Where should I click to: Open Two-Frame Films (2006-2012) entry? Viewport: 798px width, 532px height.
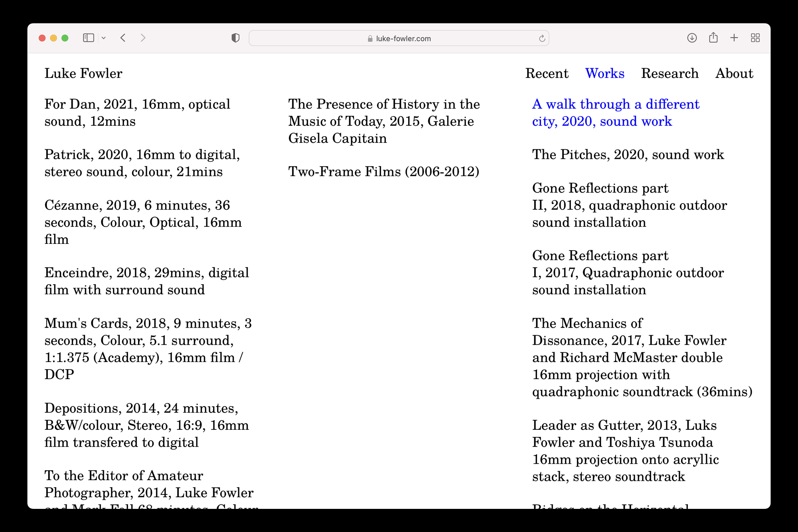pyautogui.click(x=383, y=172)
